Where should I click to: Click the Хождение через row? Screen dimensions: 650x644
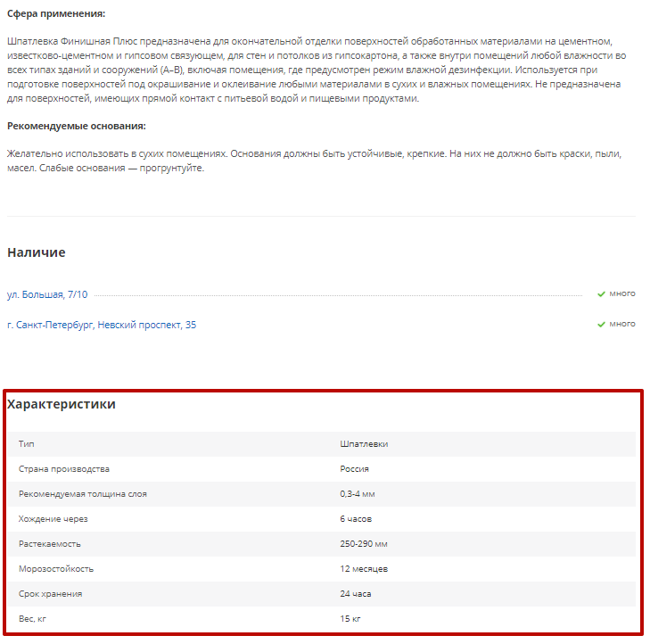(x=321, y=519)
